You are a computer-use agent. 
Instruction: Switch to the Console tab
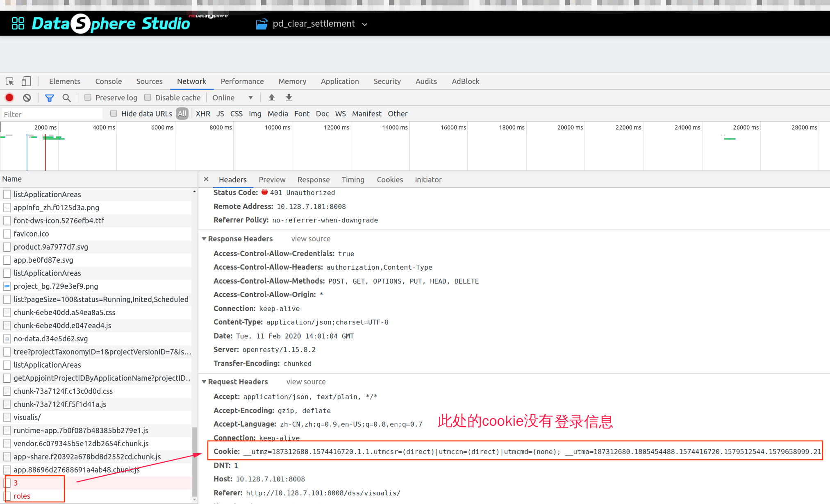click(x=108, y=81)
